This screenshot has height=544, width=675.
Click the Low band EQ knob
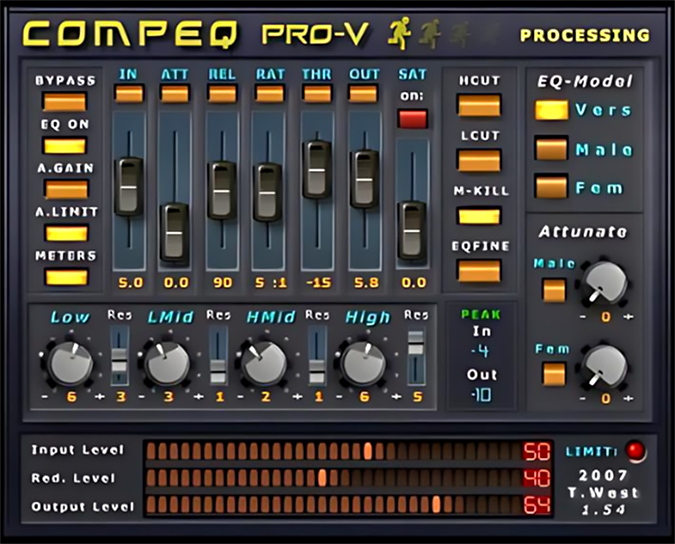click(71, 364)
